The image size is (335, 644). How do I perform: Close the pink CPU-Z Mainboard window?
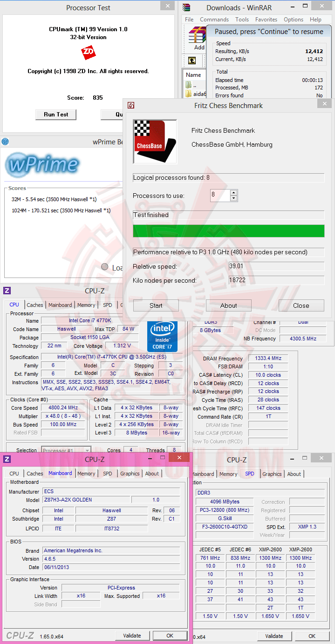tap(179, 458)
